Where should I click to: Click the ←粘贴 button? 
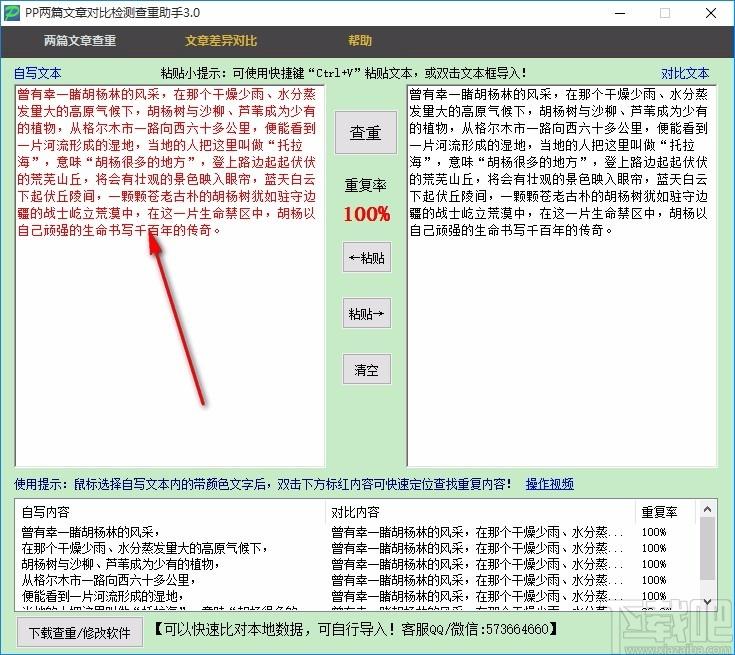pos(367,257)
